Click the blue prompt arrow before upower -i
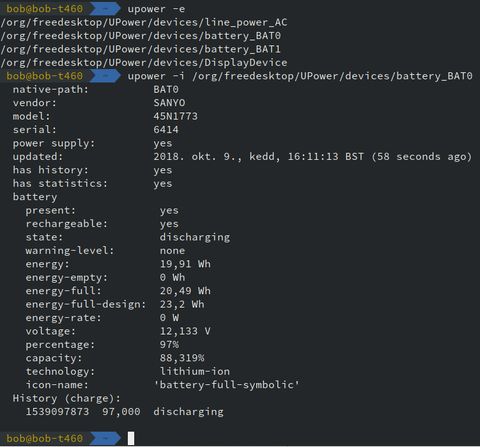This screenshot has height=447, width=480. (104, 76)
